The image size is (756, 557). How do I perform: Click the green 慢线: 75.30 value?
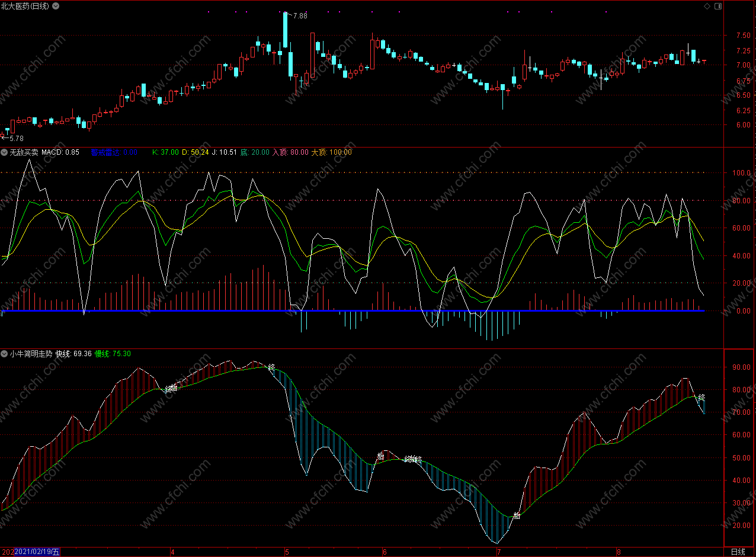coord(113,354)
